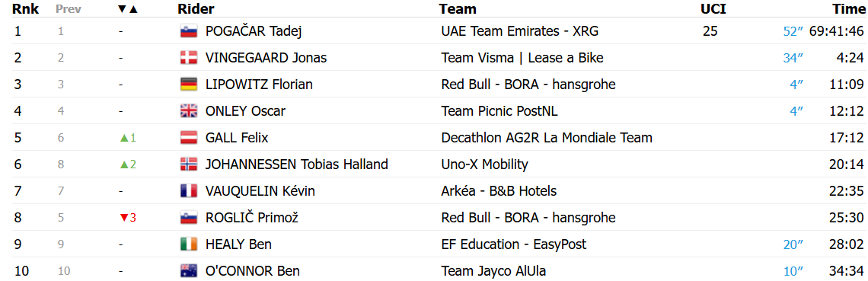Screen dimensions: 868x281
Task: Click the German flag beside Lipowitz
Action: [x=189, y=85]
